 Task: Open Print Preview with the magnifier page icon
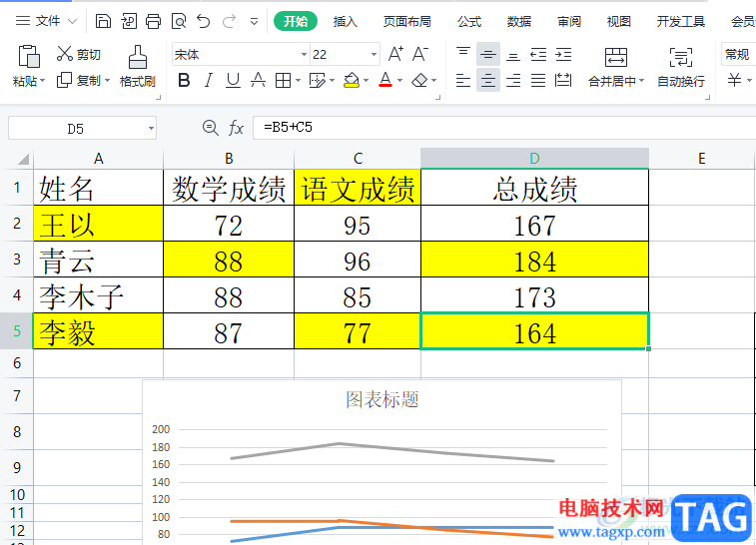click(x=179, y=21)
